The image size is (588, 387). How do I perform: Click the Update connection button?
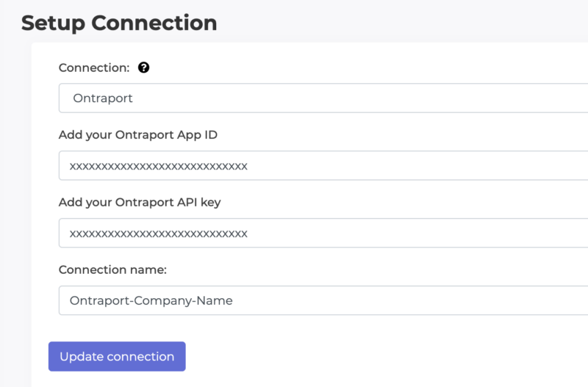pos(117,356)
